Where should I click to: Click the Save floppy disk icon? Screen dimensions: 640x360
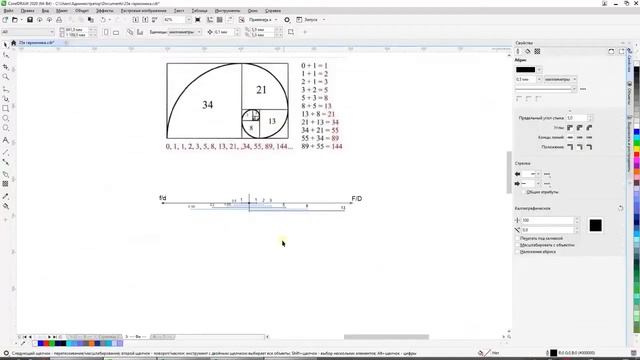(x=30, y=20)
